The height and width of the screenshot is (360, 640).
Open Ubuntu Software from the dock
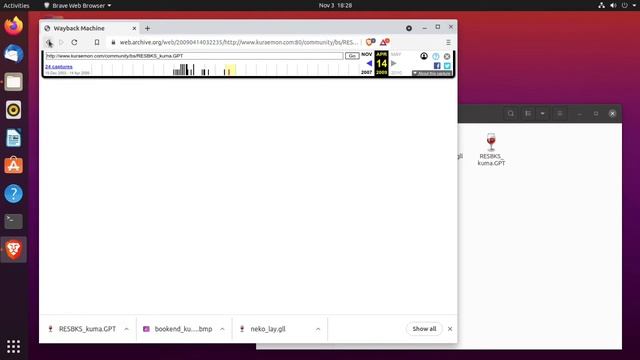click(13, 166)
